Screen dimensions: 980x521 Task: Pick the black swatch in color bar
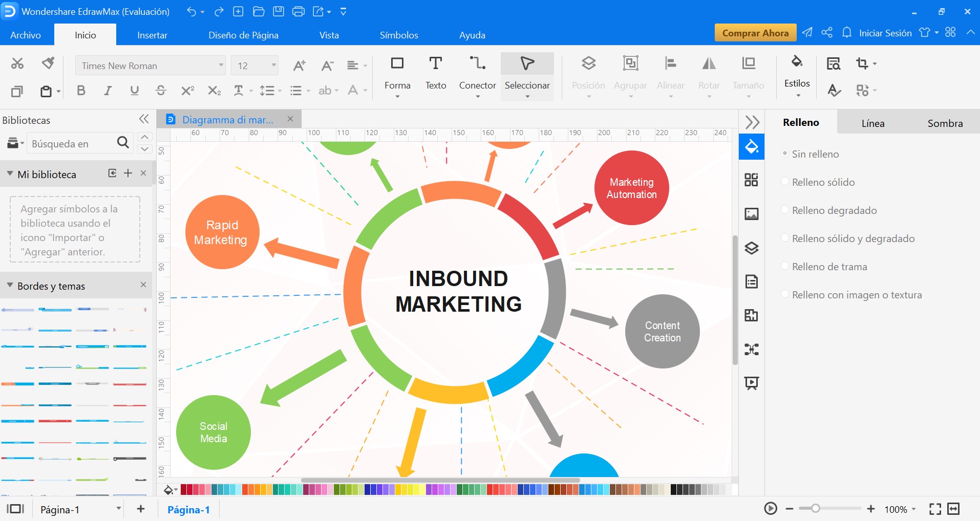coord(674,490)
